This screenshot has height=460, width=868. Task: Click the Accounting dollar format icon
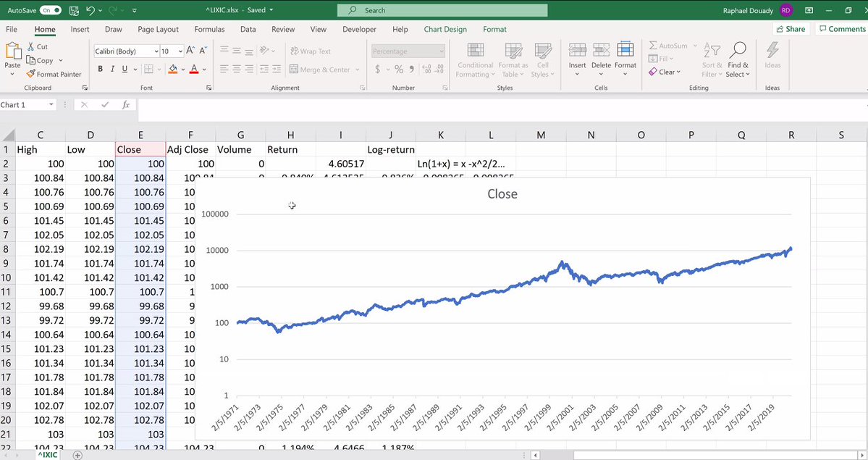point(378,70)
